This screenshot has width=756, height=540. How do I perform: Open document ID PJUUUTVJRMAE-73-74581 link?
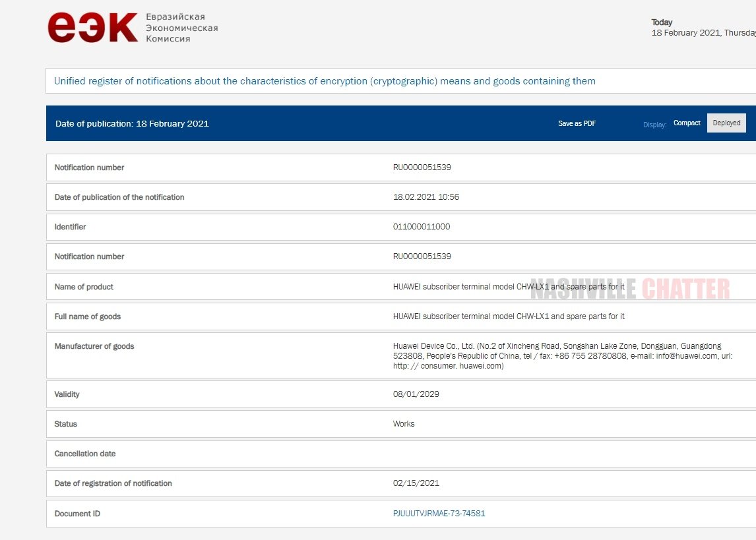[439, 514]
